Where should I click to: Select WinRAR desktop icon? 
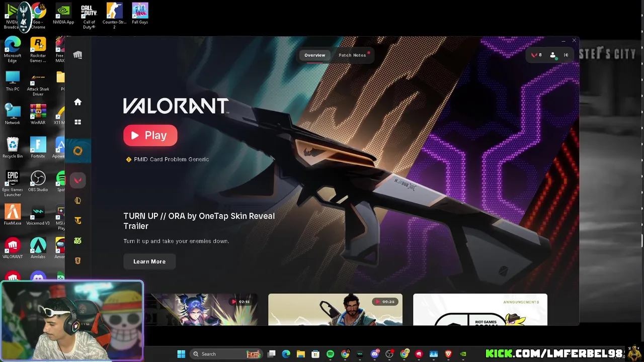38,115
